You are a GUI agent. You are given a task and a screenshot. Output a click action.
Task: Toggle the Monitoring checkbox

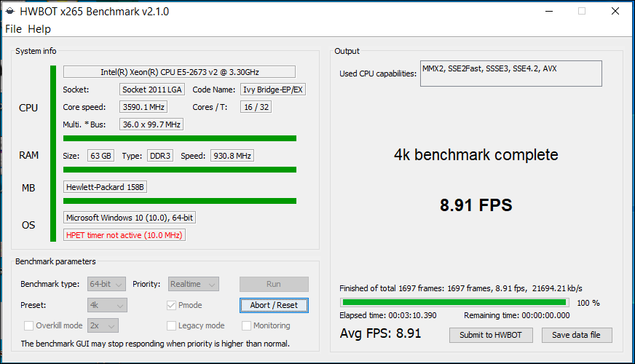[246, 325]
